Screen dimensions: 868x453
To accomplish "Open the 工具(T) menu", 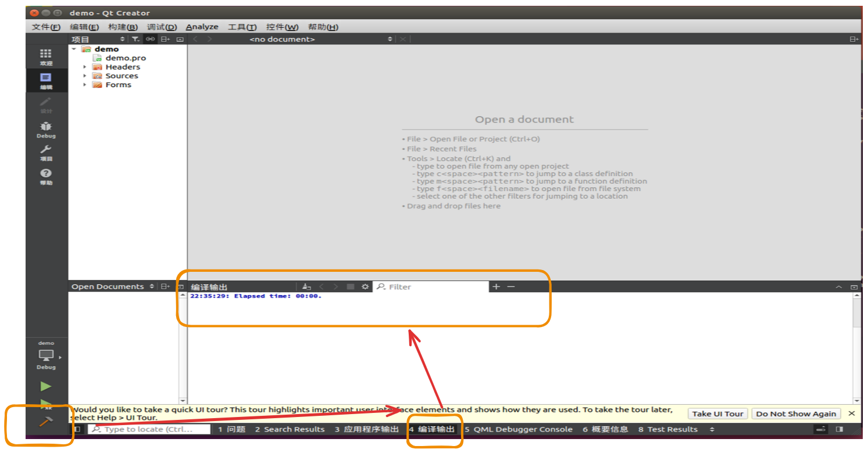I will point(241,27).
